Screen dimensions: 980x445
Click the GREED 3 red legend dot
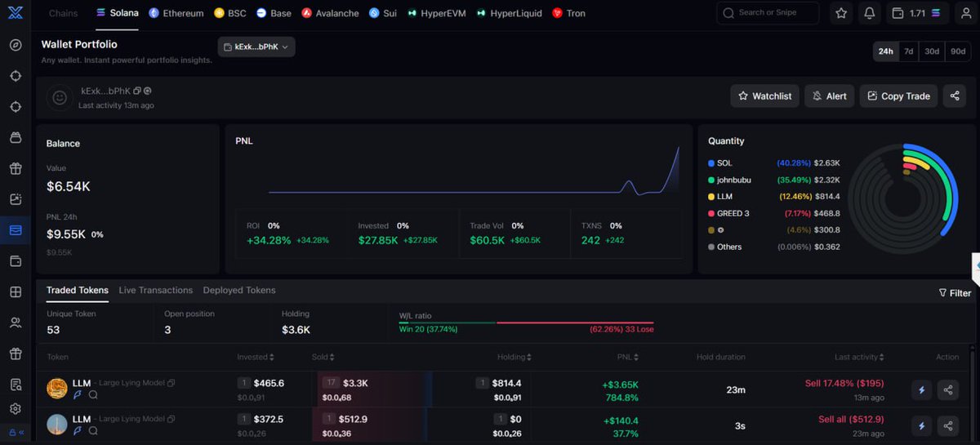point(711,213)
